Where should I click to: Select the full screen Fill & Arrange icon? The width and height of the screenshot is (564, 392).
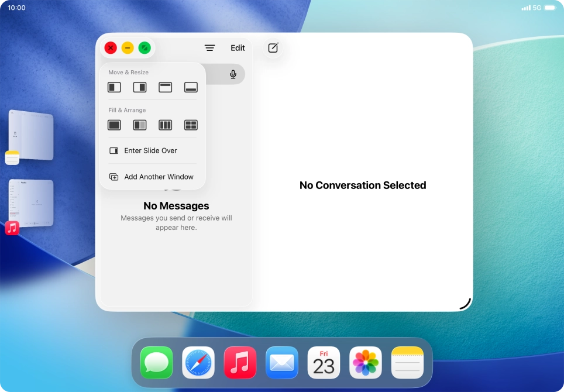coord(114,125)
